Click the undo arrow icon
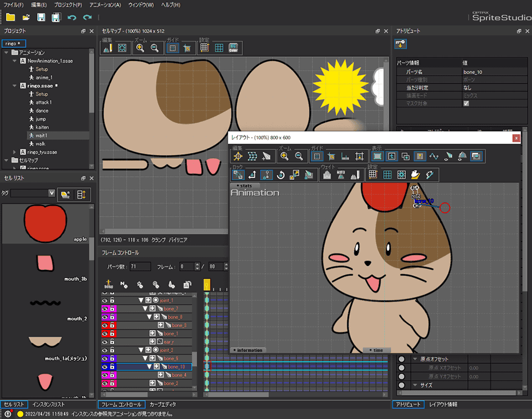532x419 pixels. pyautogui.click(x=71, y=17)
